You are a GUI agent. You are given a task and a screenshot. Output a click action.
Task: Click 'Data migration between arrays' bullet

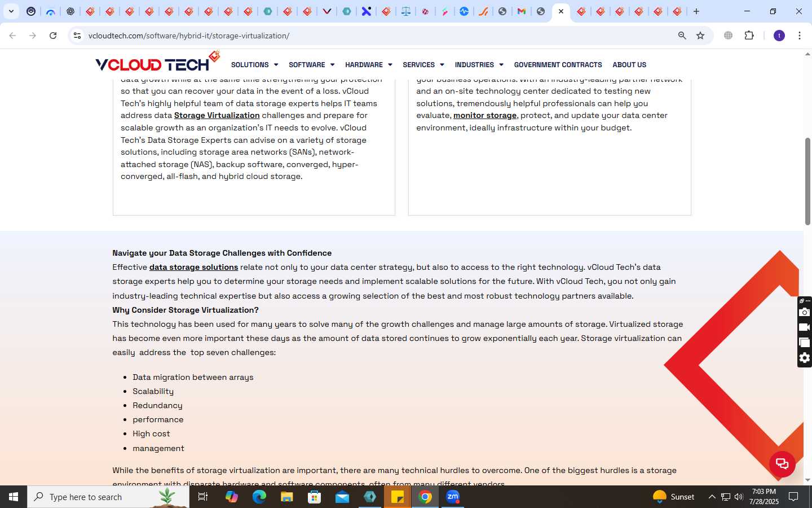click(x=193, y=377)
